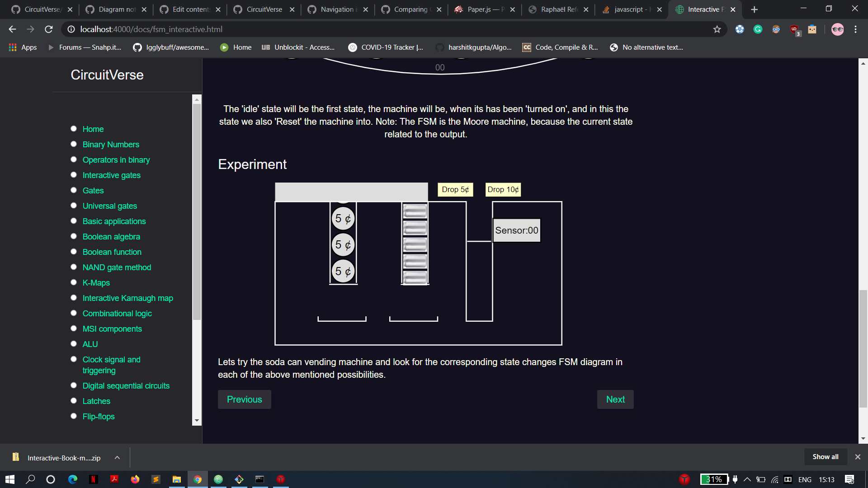Open the uBlock Origin extension
The image size is (868, 488).
click(793, 29)
